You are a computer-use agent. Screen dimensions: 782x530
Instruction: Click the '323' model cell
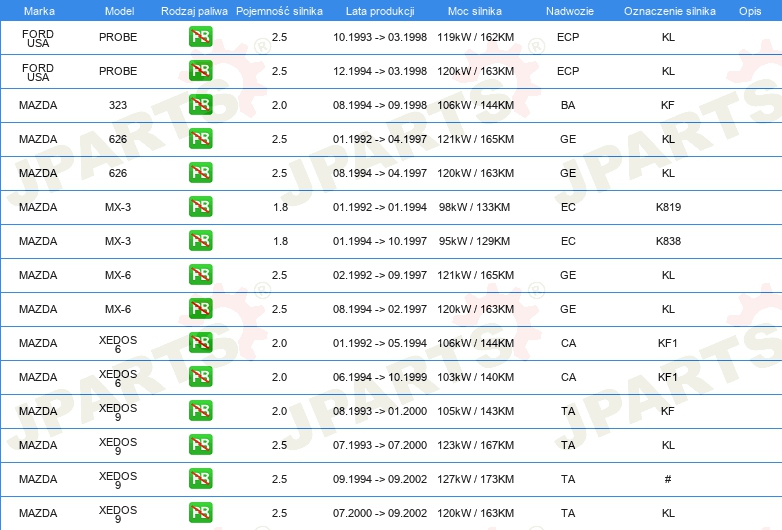[x=118, y=105]
